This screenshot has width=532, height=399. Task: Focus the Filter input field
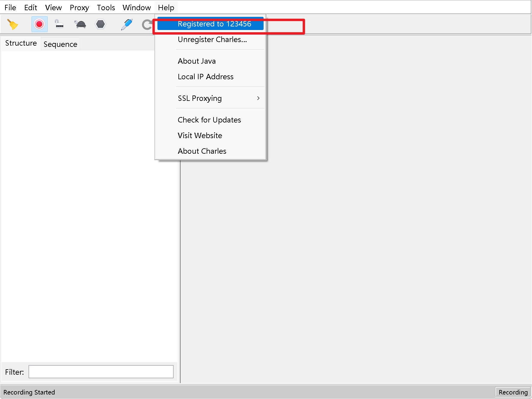click(101, 372)
